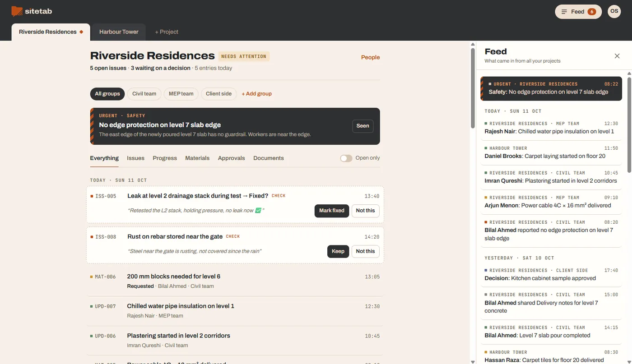Open the Level 7 slab pour completed feed item
The width and height of the screenshot is (632, 364).
[551, 332]
